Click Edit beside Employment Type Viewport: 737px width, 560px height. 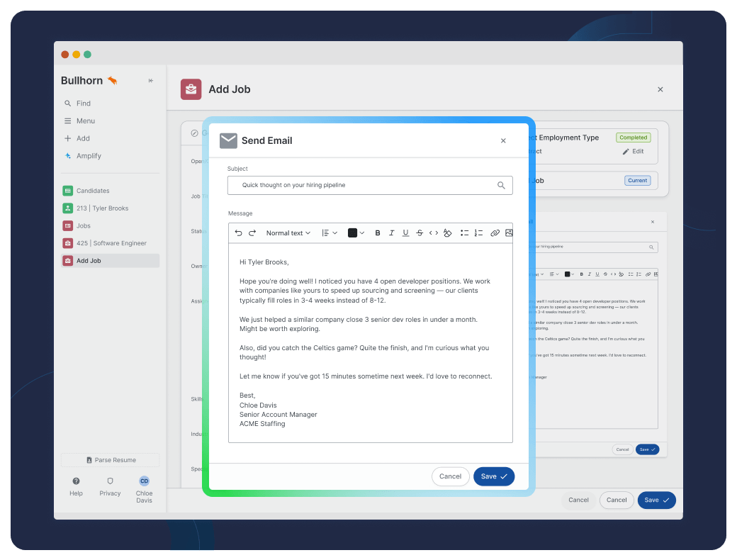click(x=633, y=152)
